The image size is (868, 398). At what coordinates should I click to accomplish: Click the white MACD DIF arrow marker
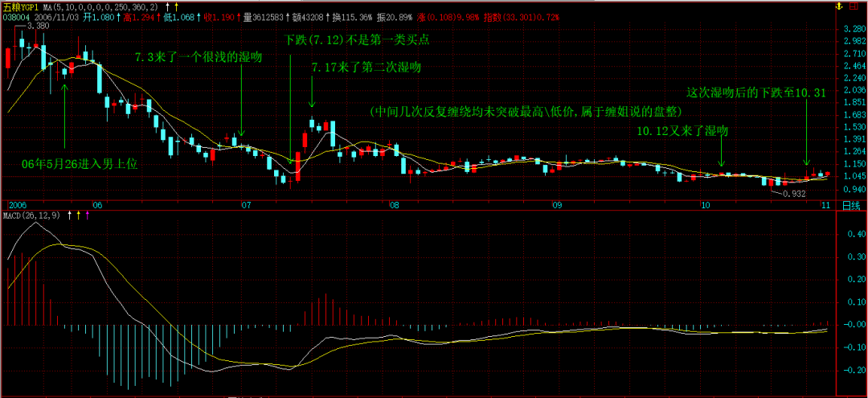[70, 215]
